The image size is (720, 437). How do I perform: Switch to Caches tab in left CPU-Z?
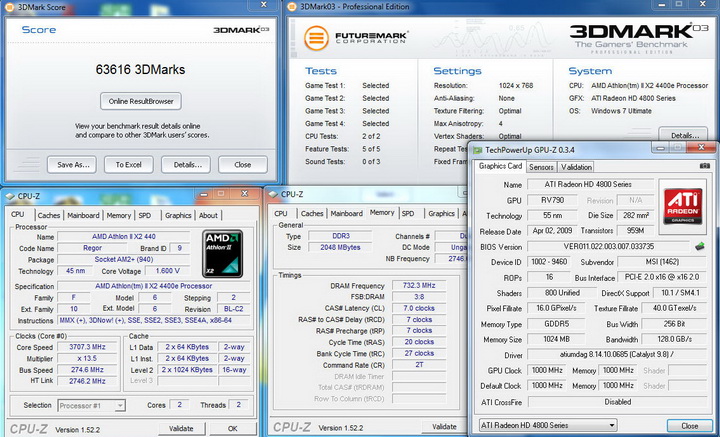click(49, 215)
